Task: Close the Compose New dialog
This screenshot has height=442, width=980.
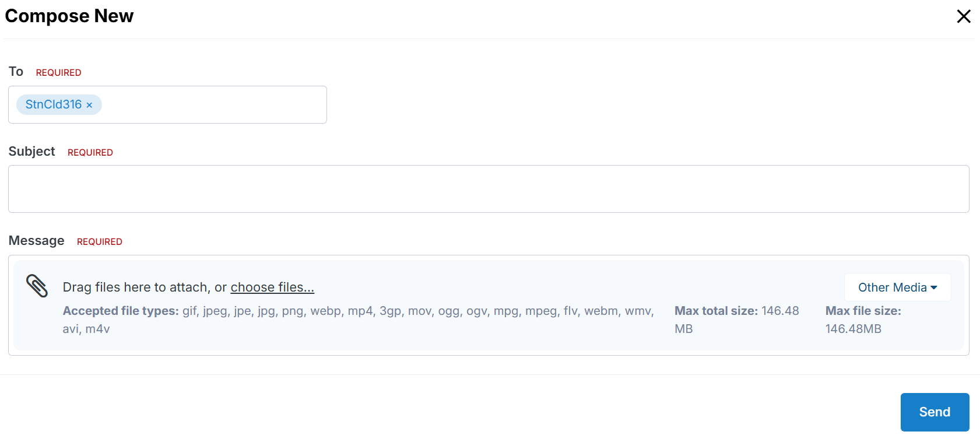Action: point(963,16)
